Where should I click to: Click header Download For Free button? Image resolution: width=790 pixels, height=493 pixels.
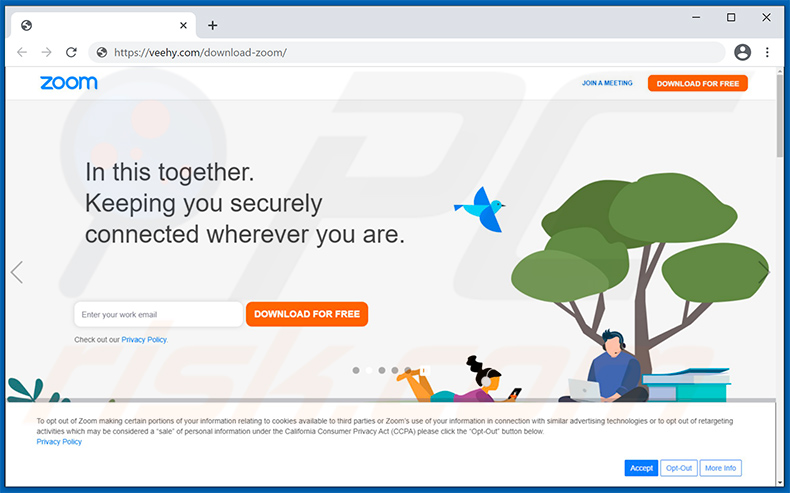tap(698, 84)
